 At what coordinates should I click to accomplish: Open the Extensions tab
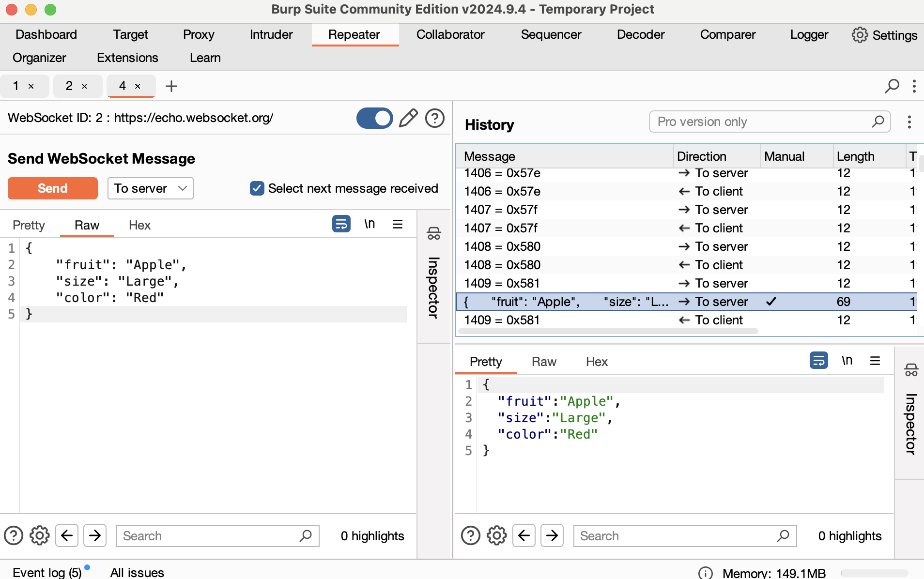(x=127, y=58)
